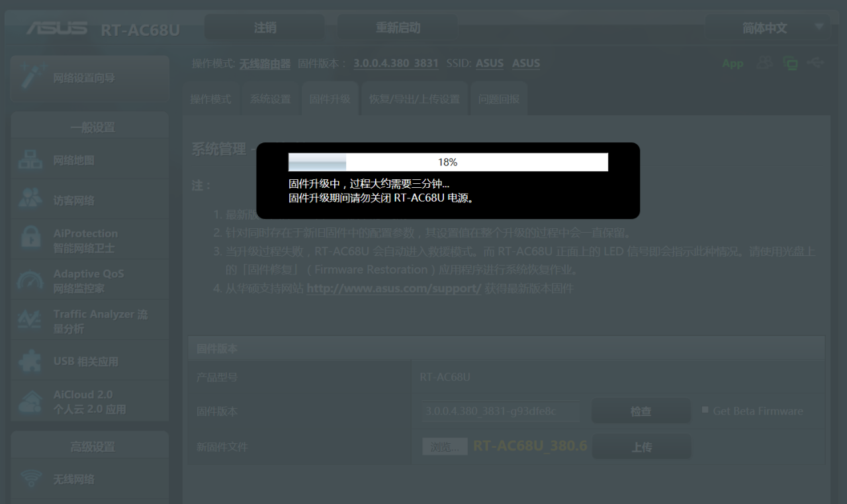Viewport: 847px width, 504px height.
Task: Click the 高级设置 sidebar heading
Action: (x=93, y=446)
